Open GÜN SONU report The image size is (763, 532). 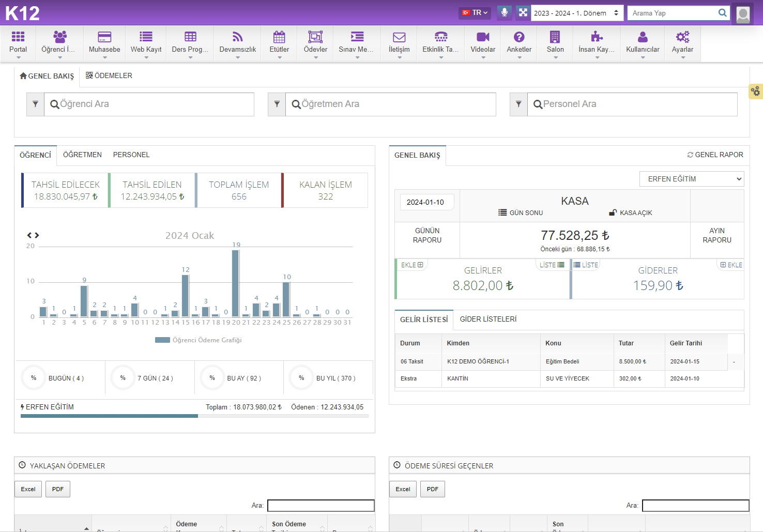tap(521, 213)
